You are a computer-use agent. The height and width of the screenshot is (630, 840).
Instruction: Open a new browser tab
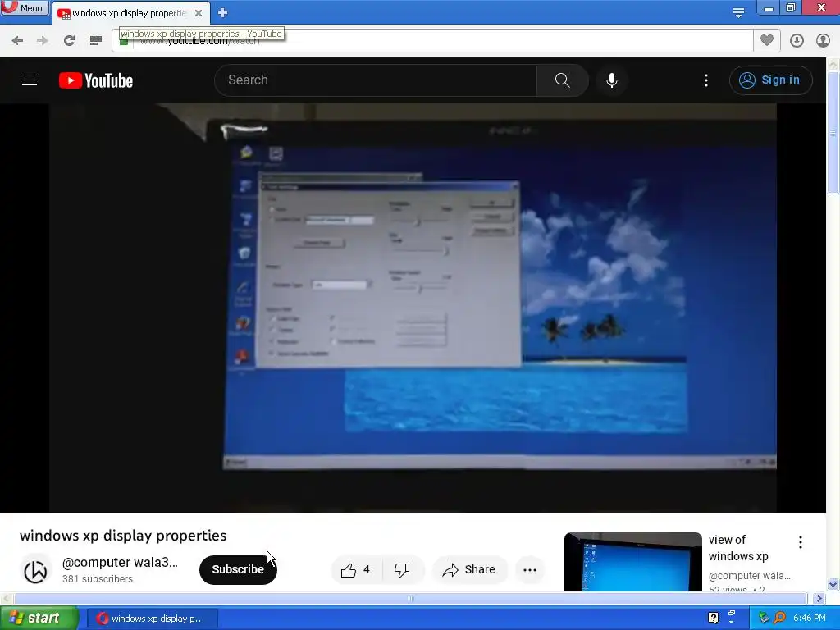223,13
